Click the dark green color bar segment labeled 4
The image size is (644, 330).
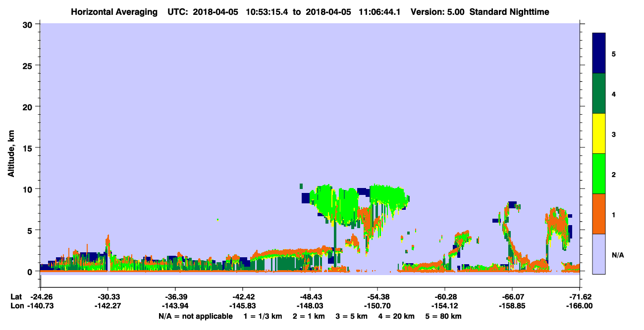pyautogui.click(x=599, y=94)
